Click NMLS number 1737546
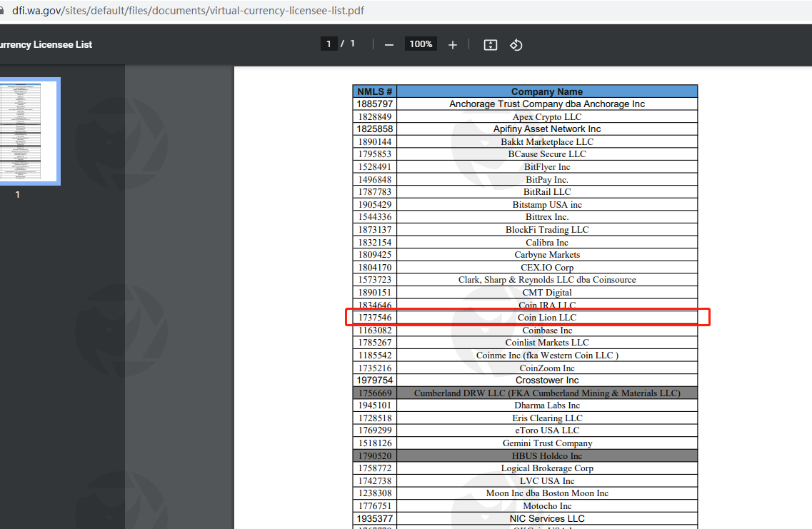The image size is (812, 529). pyautogui.click(x=374, y=318)
